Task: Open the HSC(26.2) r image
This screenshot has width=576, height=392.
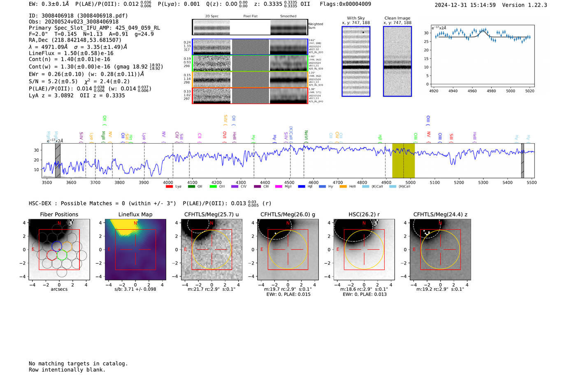Action: click(x=364, y=250)
